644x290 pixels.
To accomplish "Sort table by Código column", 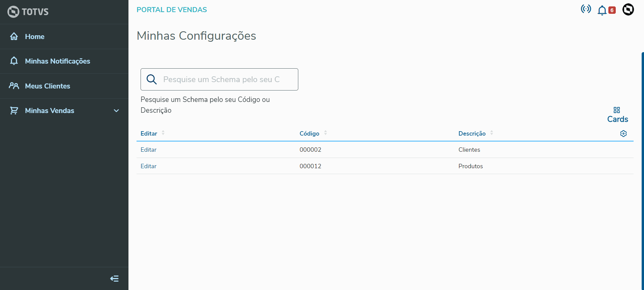I will (326, 133).
